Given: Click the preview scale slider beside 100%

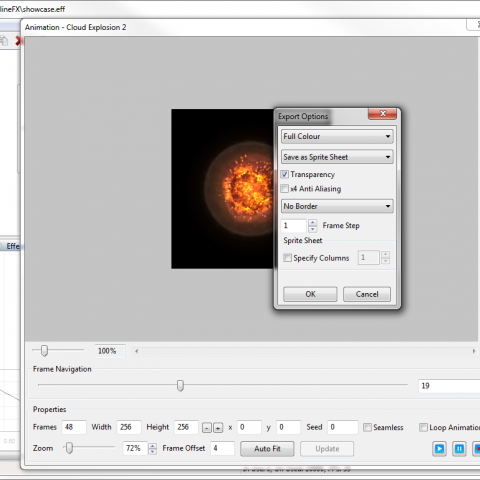Looking at the screenshot, I should pos(44,351).
